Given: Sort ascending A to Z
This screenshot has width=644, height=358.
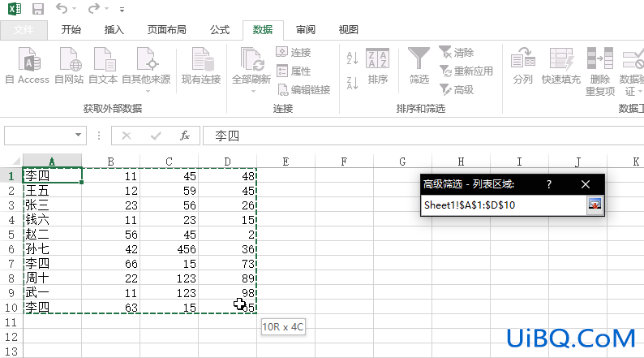Looking at the screenshot, I should [x=352, y=58].
